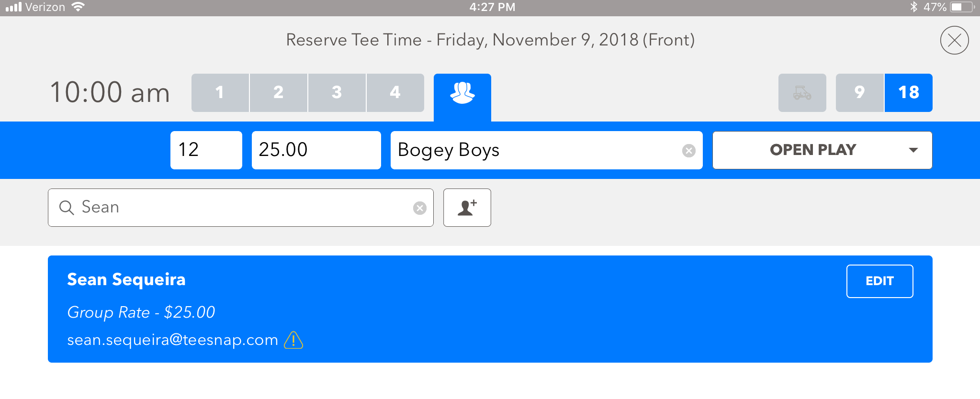
Task: Choose 18 holes
Action: 909,93
